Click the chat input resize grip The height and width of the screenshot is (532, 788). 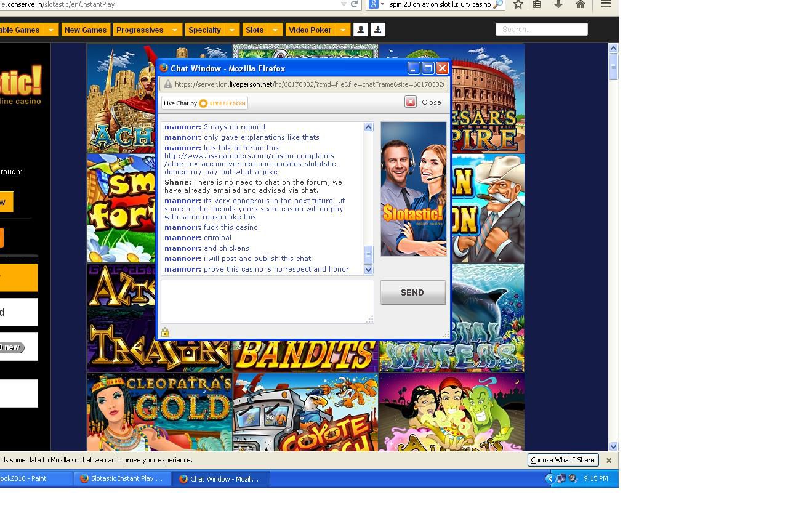pos(369,319)
